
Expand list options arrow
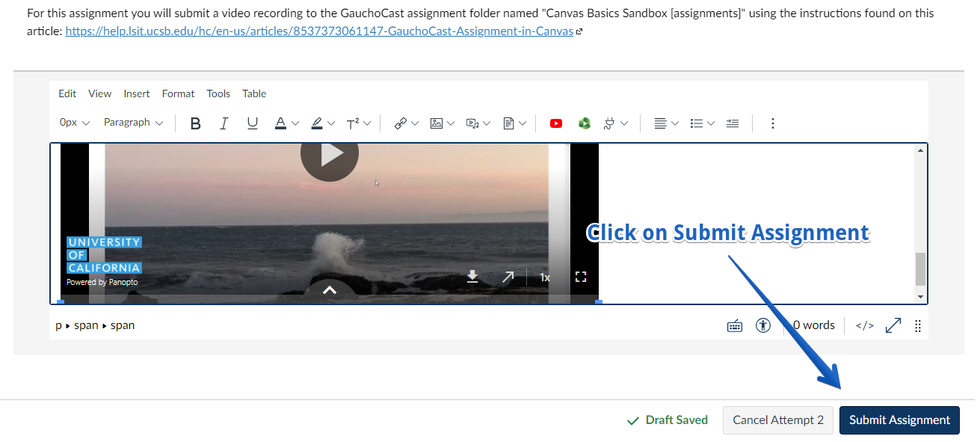[x=711, y=123]
